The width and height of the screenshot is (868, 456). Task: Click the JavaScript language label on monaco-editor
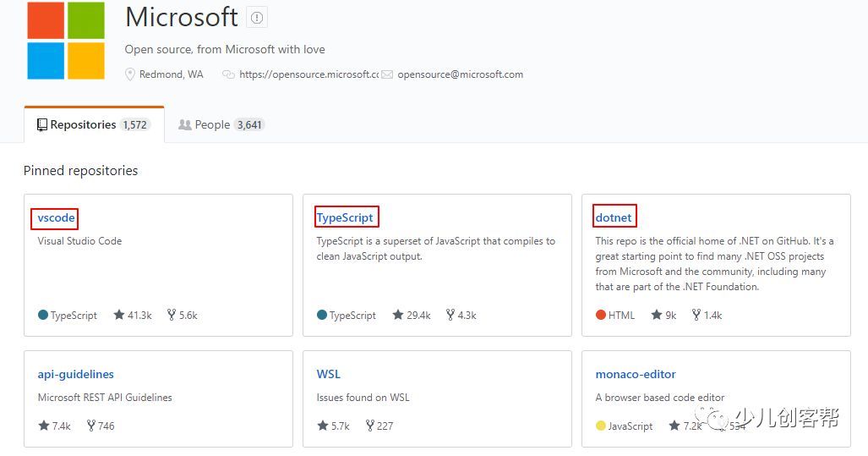click(631, 426)
